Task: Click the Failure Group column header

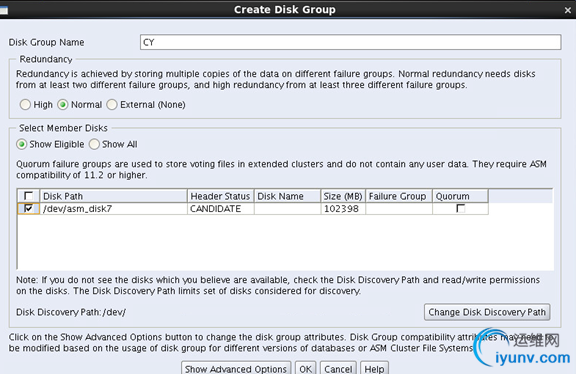Action: (x=399, y=196)
